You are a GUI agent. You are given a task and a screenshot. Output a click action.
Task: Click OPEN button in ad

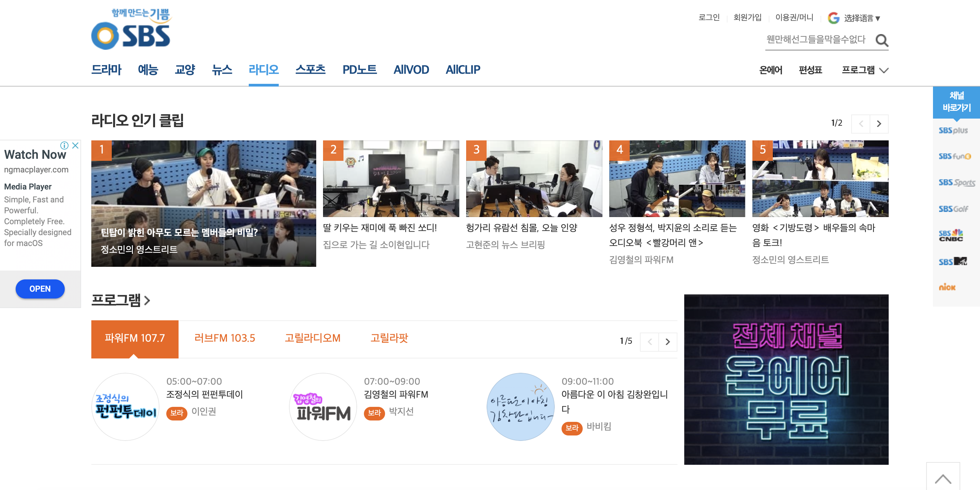coord(40,289)
